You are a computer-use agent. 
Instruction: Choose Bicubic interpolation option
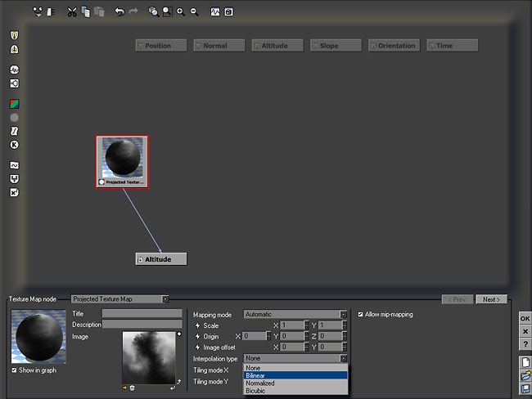[x=295, y=391]
